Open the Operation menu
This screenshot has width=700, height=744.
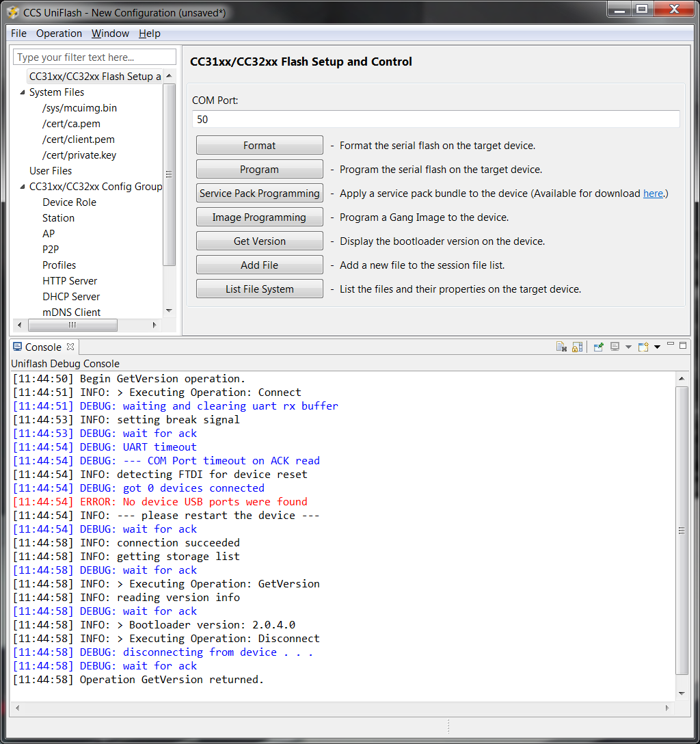[59, 34]
